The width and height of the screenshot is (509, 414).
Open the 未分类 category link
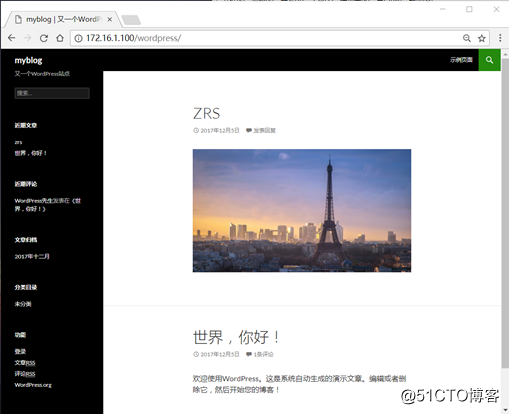[23, 304]
